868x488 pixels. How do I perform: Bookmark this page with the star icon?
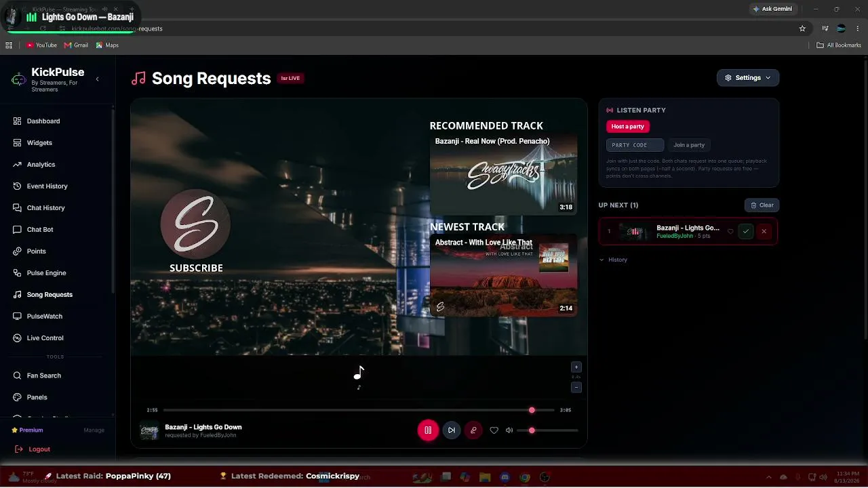click(802, 28)
